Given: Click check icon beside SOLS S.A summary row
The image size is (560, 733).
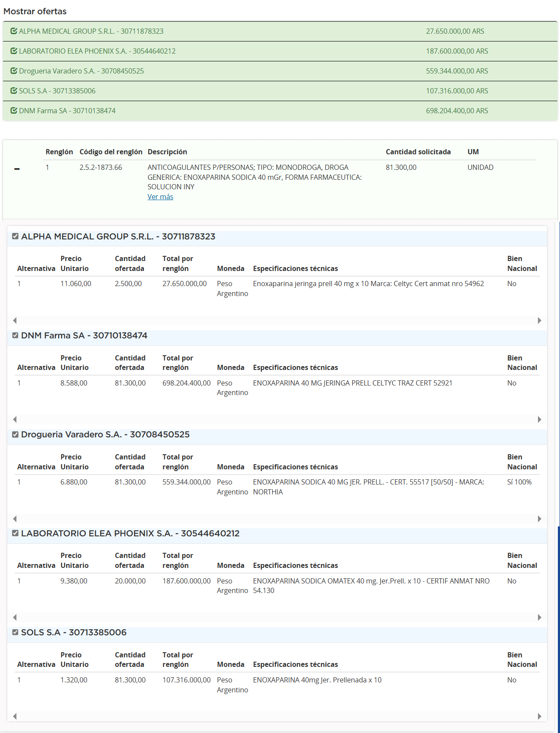Looking at the screenshot, I should [14, 91].
